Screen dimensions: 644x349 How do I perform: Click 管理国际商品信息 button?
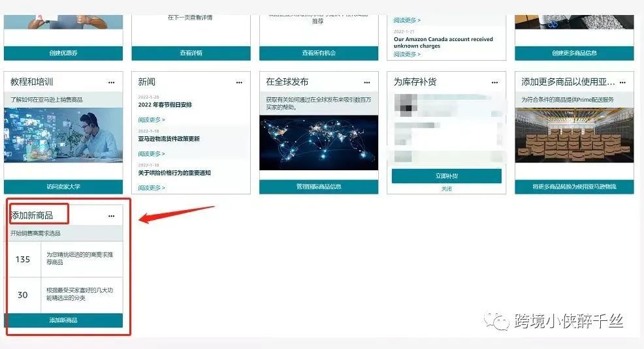pos(319,187)
